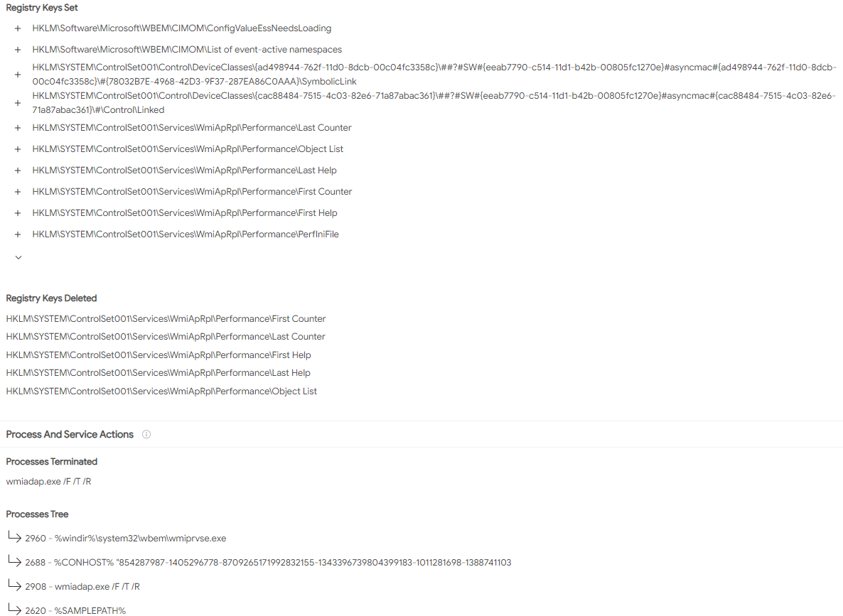Viewport: 843px width, 616px height.
Task: Expand the List of event-active namespaces entry
Action: (x=18, y=50)
